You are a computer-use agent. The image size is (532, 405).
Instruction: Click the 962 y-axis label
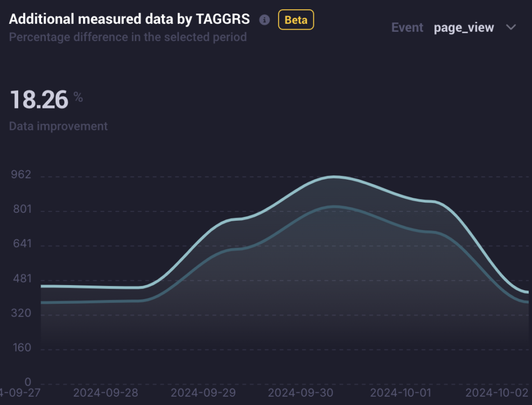click(x=21, y=174)
